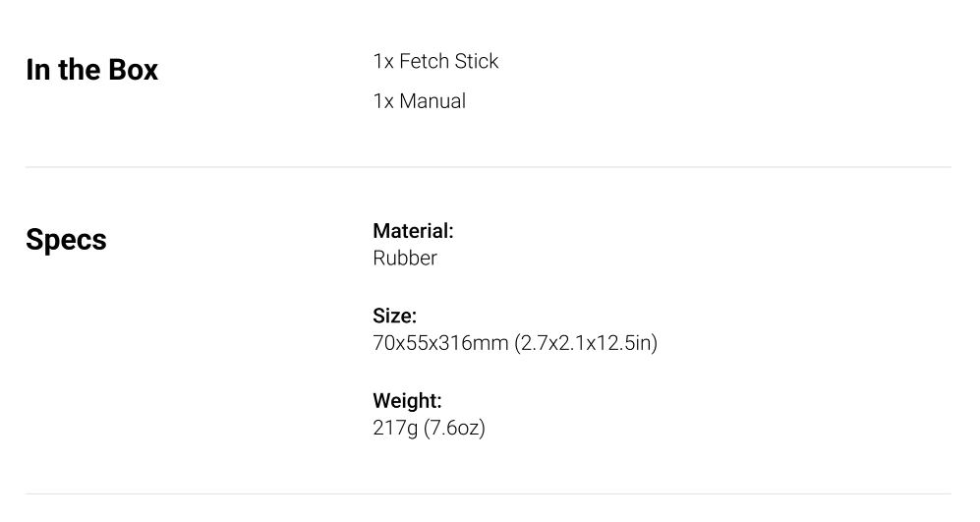Screen dimensions: 980x522
Task: Click the bold "Weight:" label
Action: (407, 401)
